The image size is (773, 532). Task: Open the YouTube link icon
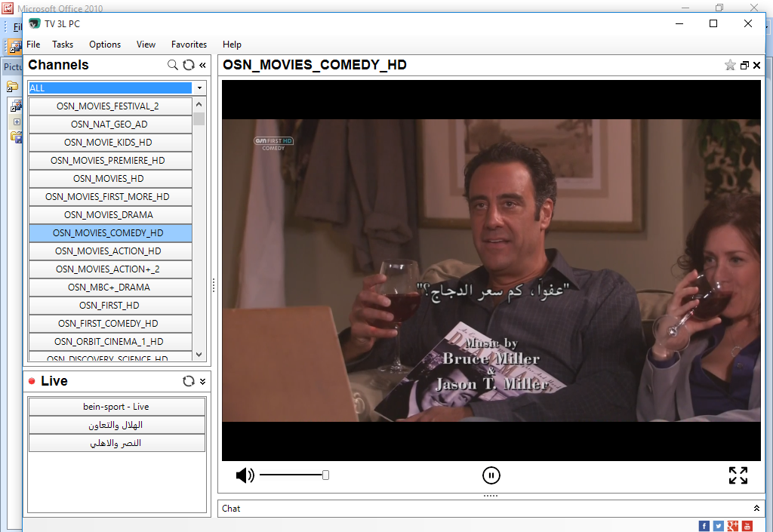(x=747, y=526)
